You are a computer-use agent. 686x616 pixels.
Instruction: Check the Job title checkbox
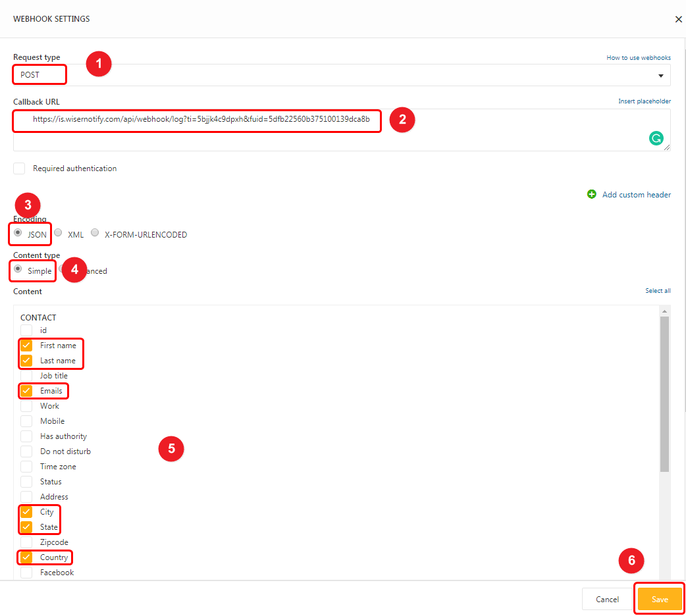(26, 376)
